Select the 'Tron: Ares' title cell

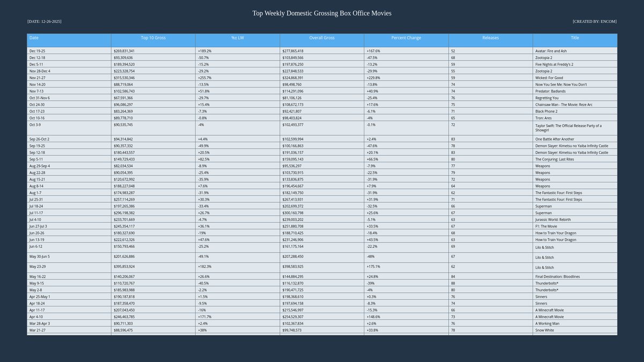pos(575,118)
